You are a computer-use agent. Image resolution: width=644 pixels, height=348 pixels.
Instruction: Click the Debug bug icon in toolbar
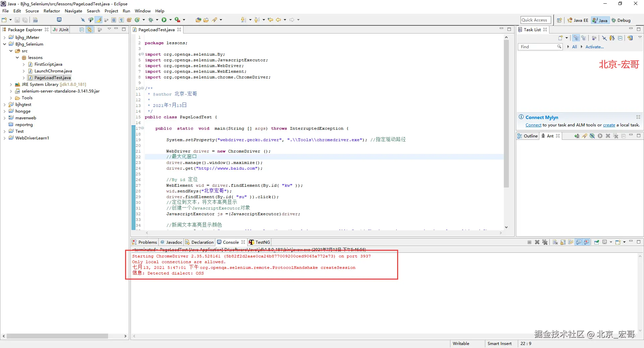point(151,20)
